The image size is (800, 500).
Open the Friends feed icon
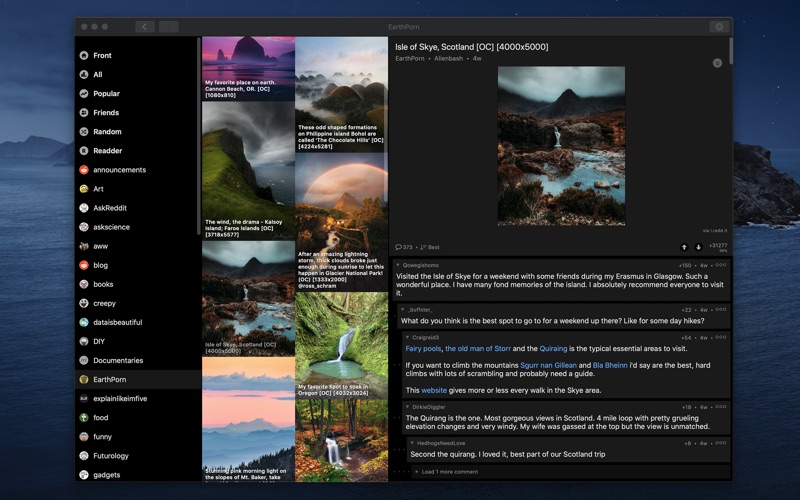[x=84, y=113]
